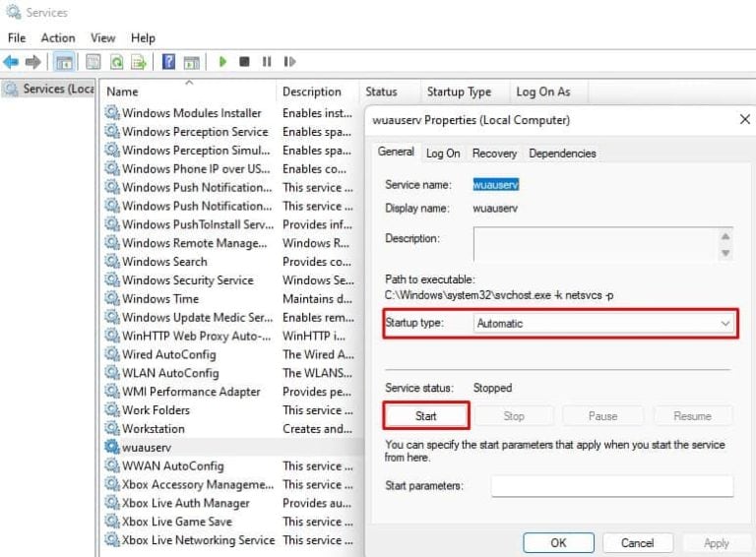Switch to the Log On tab
The width and height of the screenshot is (756, 557).
443,154
